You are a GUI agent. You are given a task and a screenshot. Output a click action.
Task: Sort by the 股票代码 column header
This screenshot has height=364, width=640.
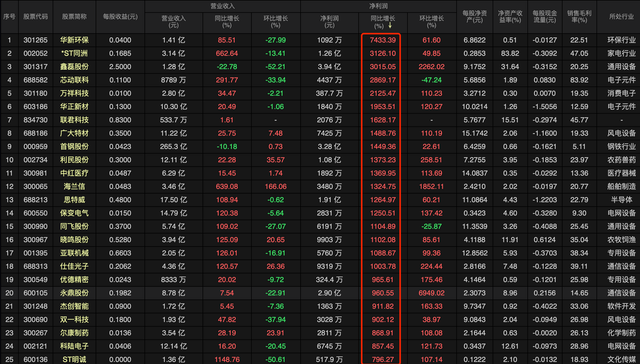(36, 17)
